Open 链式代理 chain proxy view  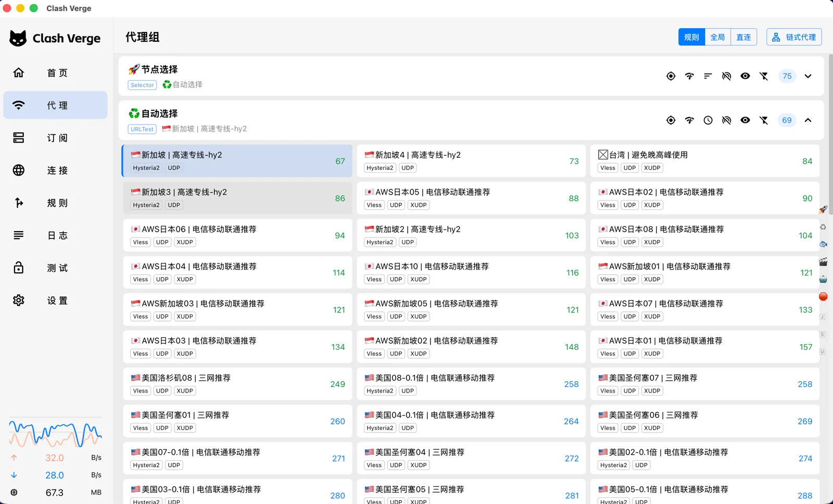click(794, 37)
